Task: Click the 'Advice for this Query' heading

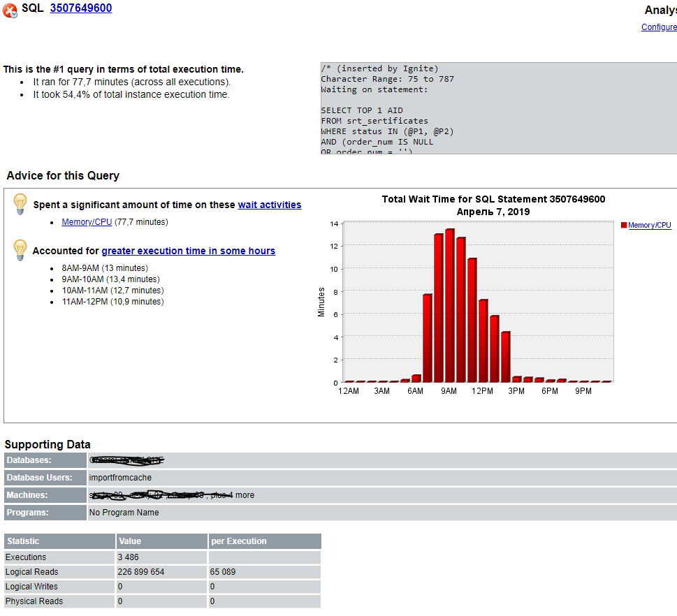Action: pos(63,176)
